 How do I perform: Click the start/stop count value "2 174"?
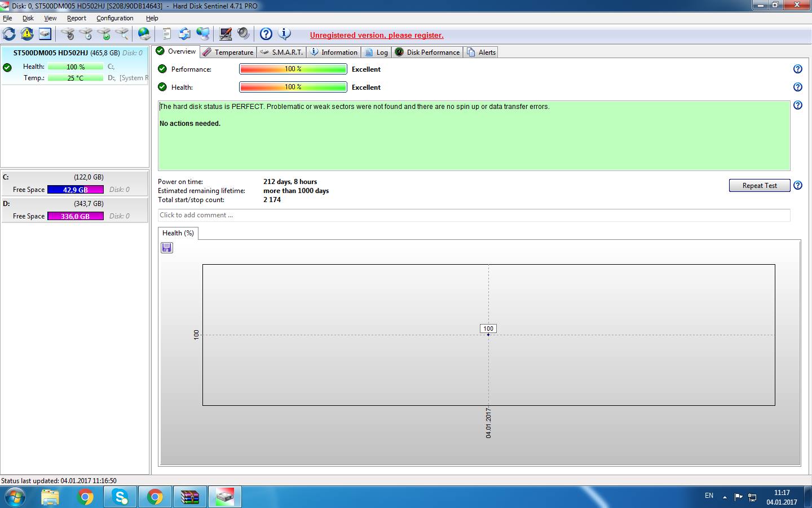click(272, 200)
